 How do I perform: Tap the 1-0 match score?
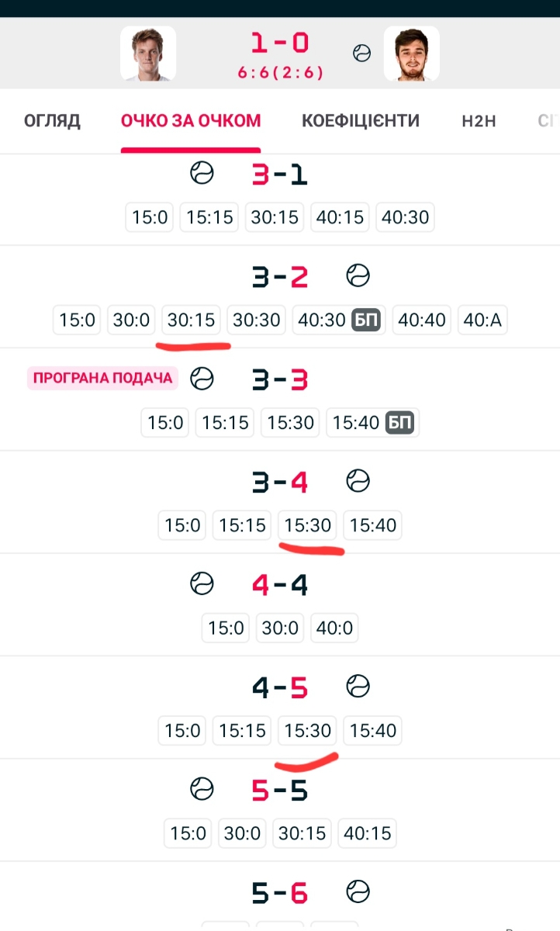[280, 42]
